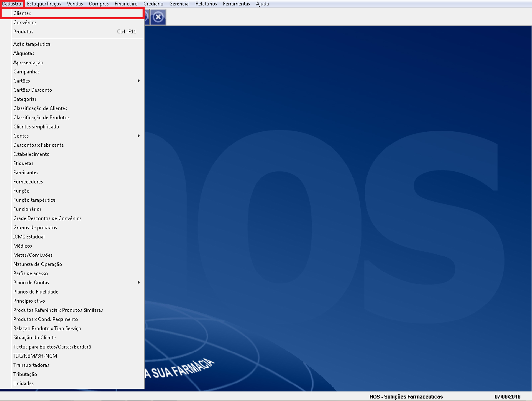Select Funcionários menu item
The width and height of the screenshot is (532, 401).
click(28, 209)
